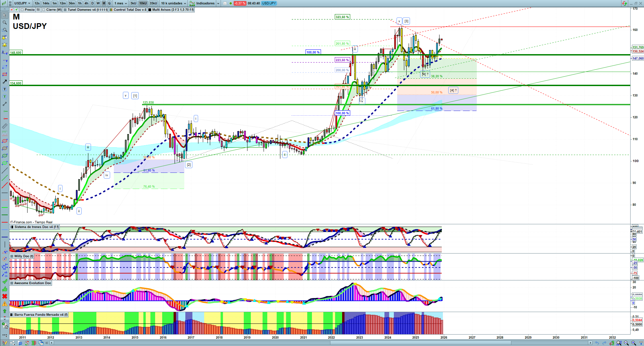Screen dimensions: 644x346
Task: Select the brown ellipse drawing tool
Action: pos(5,148)
